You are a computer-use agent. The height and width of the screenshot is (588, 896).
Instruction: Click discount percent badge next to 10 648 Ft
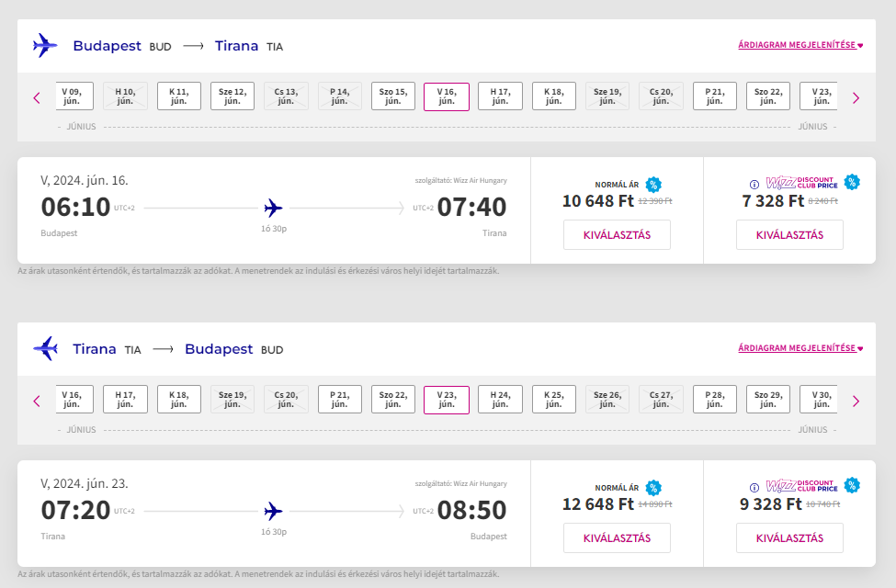tap(652, 185)
